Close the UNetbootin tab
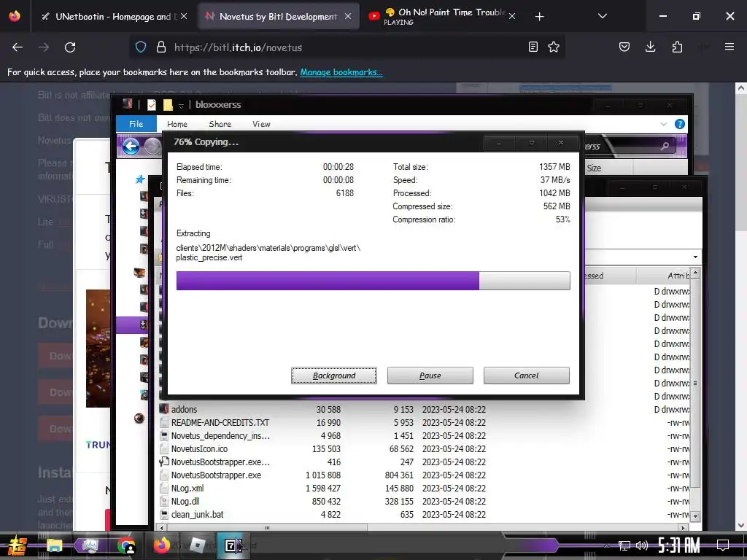 [184, 16]
